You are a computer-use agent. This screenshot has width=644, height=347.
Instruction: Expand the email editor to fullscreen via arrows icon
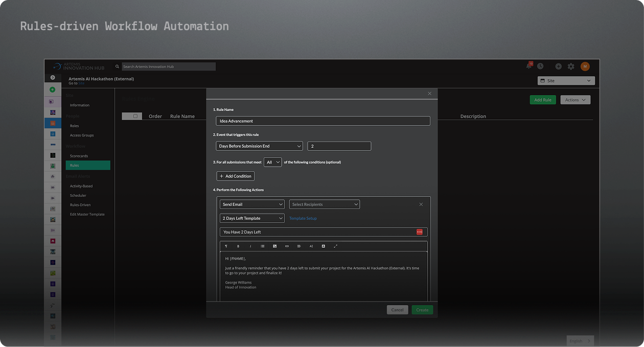336,246
